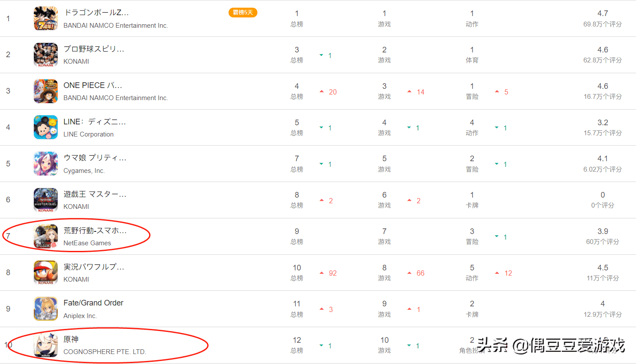This screenshot has height=364, width=636.
Task: Click publisher name COGNOSPHERE PTE. LTD.
Action: [105, 352]
